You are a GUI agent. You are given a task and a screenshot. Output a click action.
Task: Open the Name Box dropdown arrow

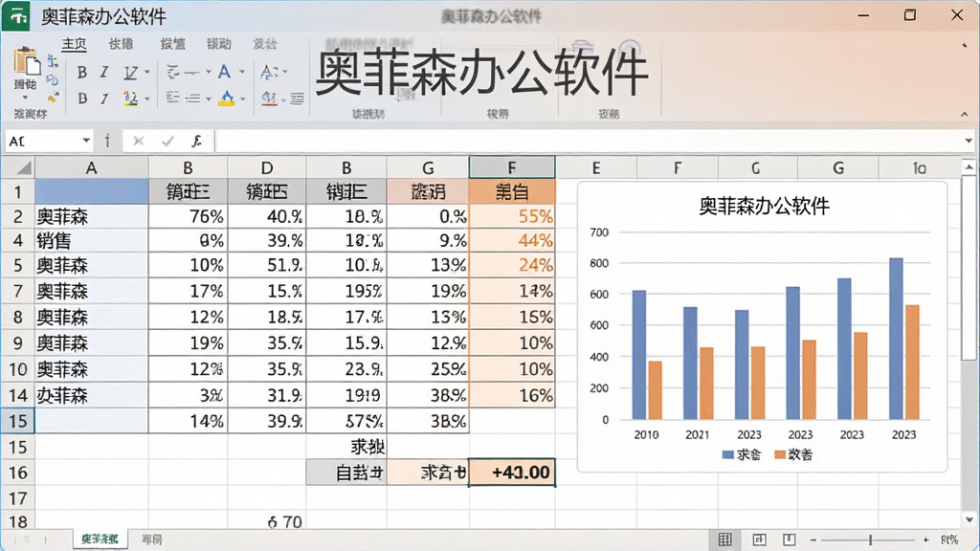(x=86, y=141)
